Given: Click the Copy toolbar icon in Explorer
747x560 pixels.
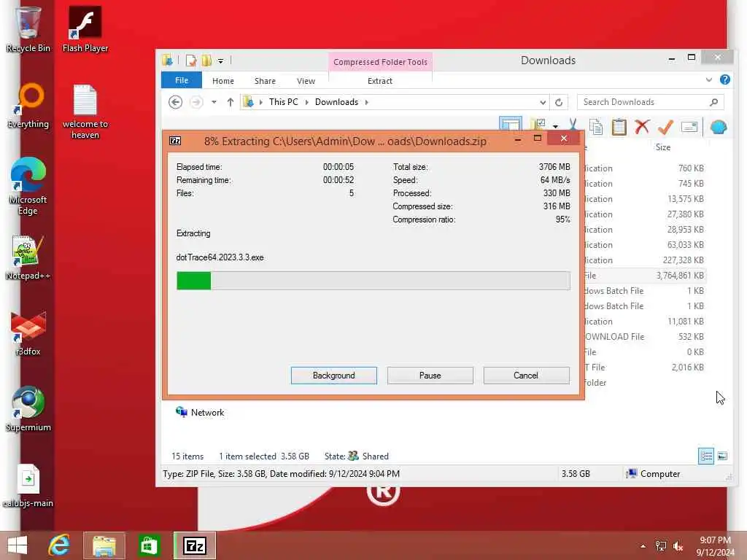Looking at the screenshot, I should pyautogui.click(x=596, y=127).
